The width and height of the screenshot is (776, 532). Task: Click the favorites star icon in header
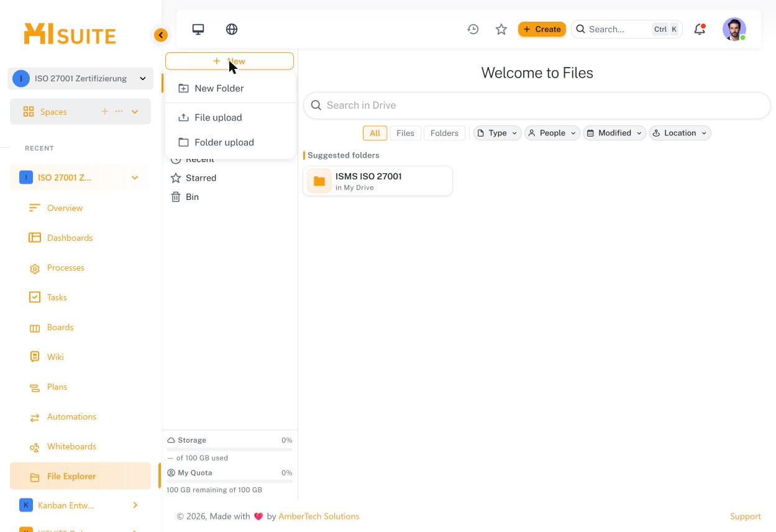[x=501, y=29]
